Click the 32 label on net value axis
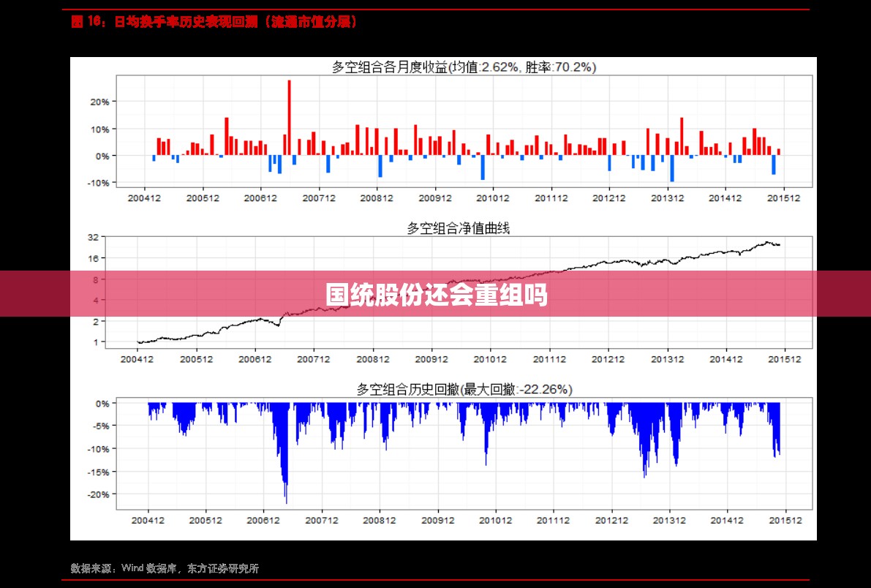Image resolution: width=871 pixels, height=588 pixels. pos(93,237)
